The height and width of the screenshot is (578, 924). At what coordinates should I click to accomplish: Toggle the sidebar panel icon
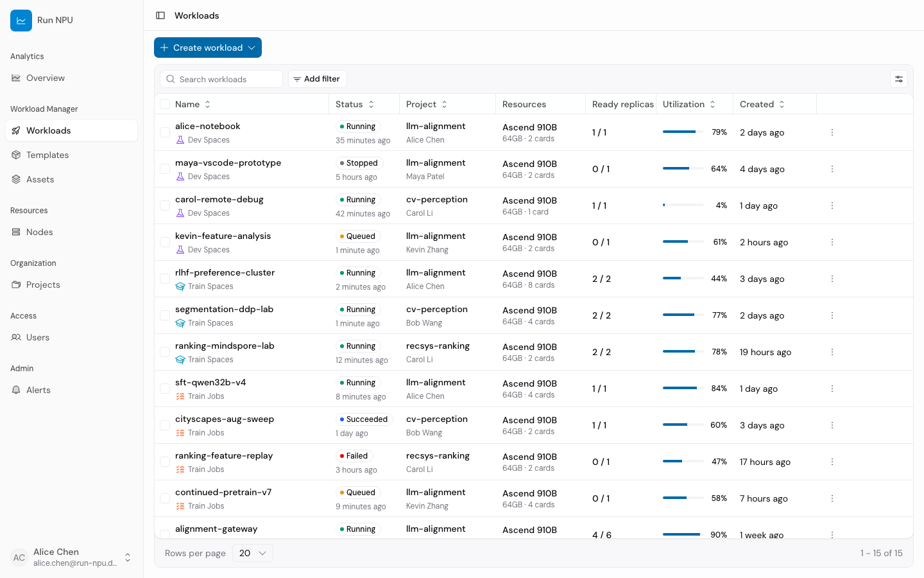pyautogui.click(x=160, y=15)
